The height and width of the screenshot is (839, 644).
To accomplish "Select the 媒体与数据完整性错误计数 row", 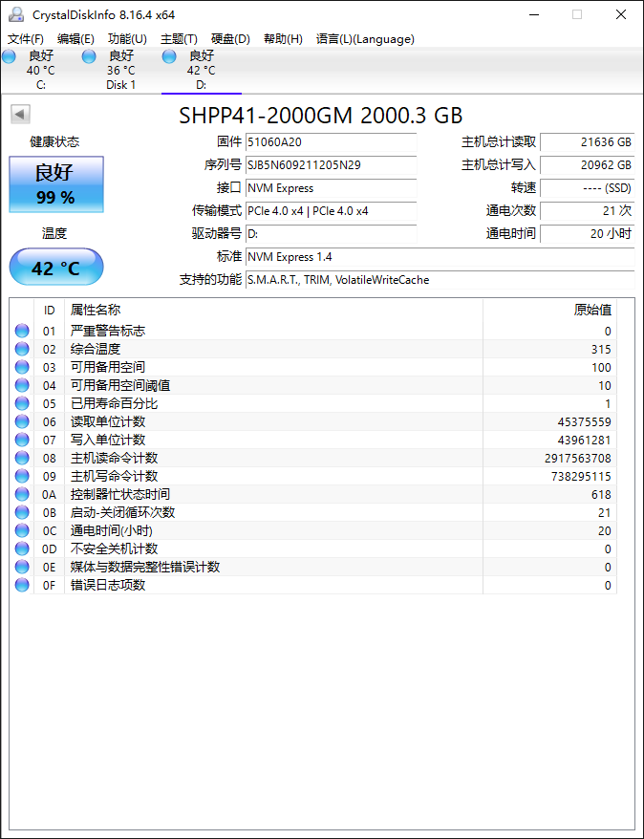I will (313, 568).
